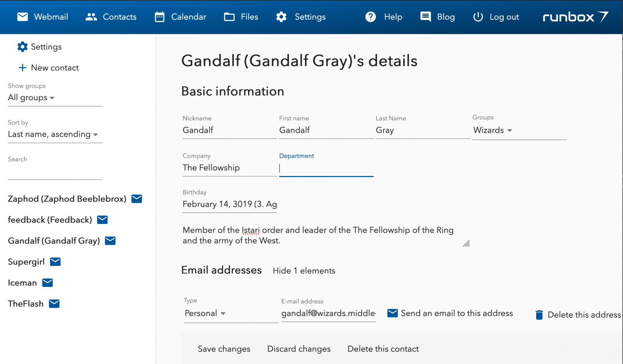Click Discard changes

click(x=299, y=349)
